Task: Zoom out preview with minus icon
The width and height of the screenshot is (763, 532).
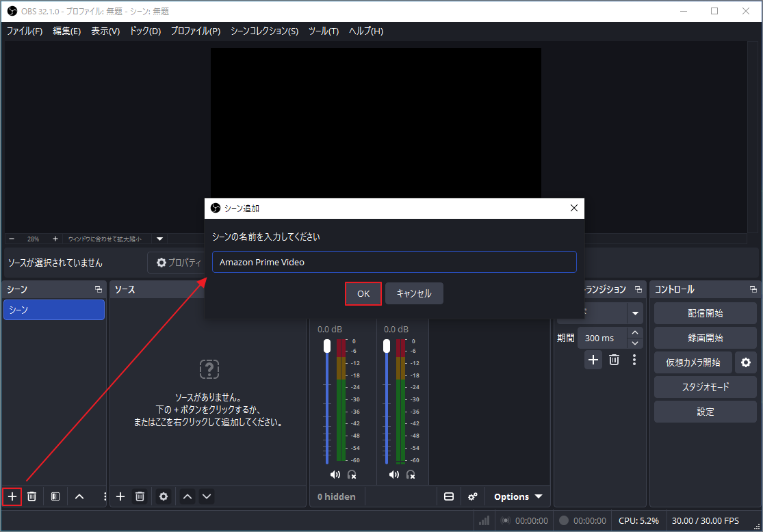Action: (12, 239)
